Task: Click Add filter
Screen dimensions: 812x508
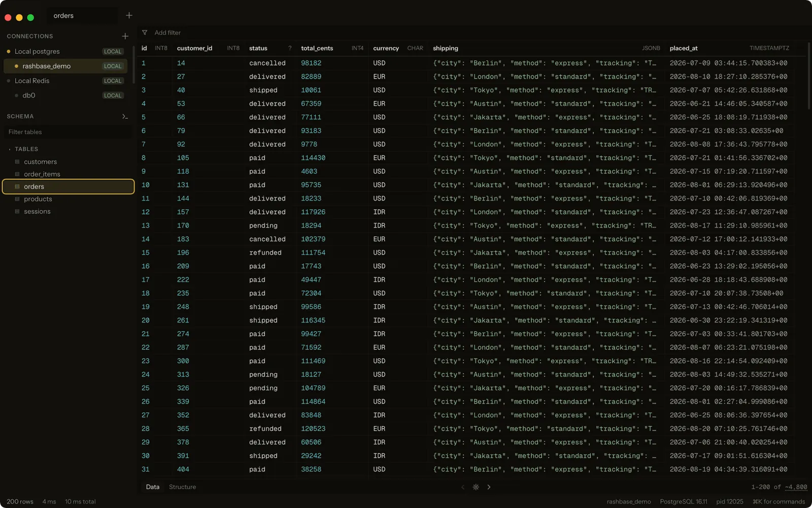Action: tap(167, 33)
